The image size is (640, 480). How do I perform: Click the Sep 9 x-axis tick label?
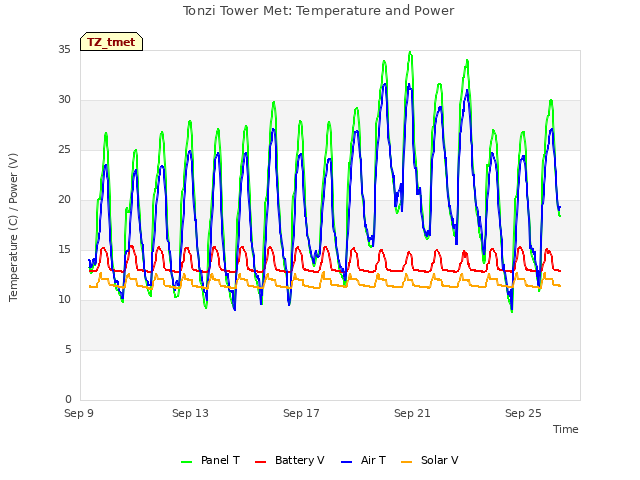click(79, 413)
